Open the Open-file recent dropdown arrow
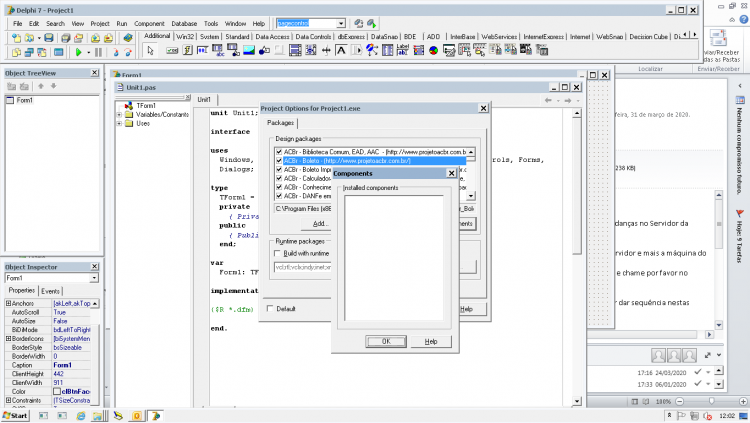The width and height of the screenshot is (750, 423). (x=39, y=38)
